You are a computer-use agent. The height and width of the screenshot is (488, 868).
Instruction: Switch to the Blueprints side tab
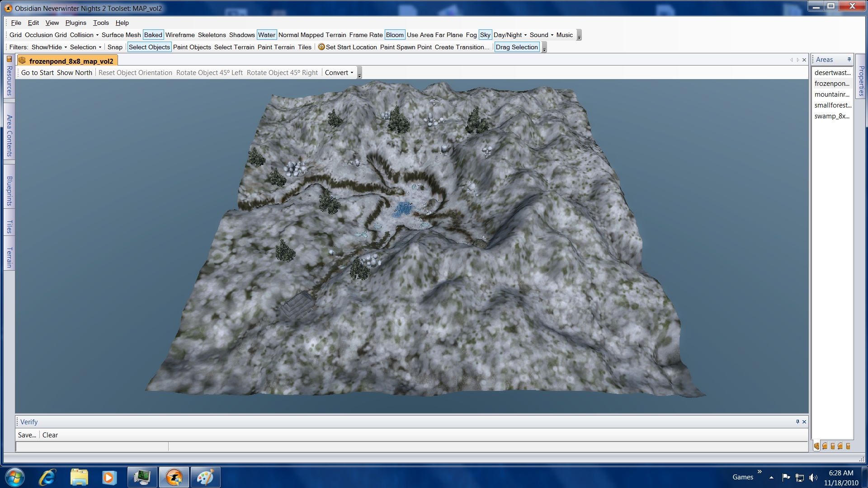click(x=9, y=191)
